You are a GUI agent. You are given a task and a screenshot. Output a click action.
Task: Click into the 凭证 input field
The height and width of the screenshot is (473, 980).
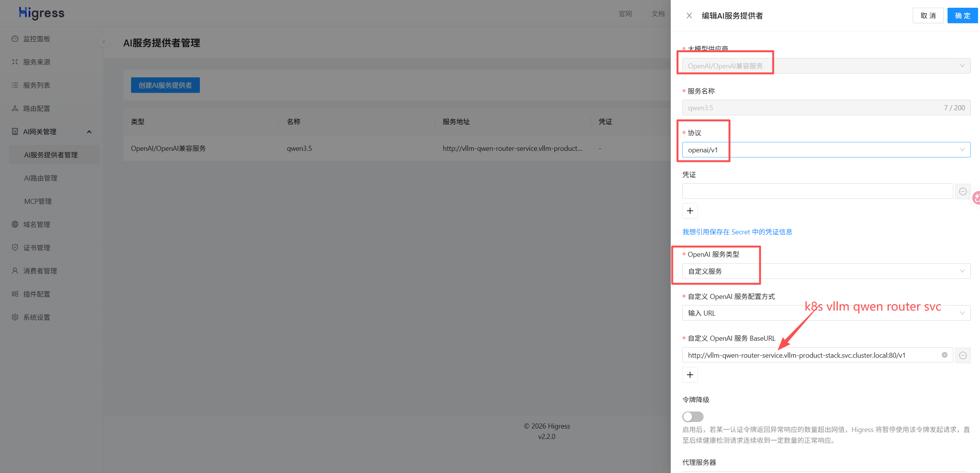(x=817, y=191)
